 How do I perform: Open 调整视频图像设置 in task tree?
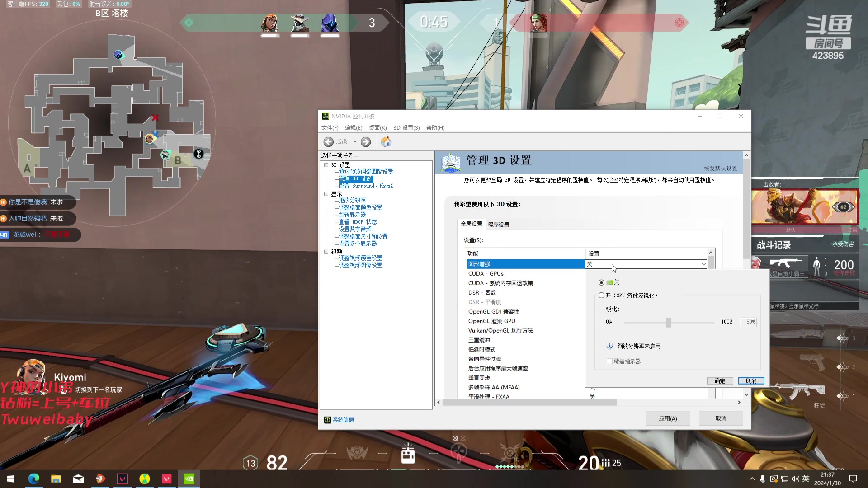click(x=360, y=266)
